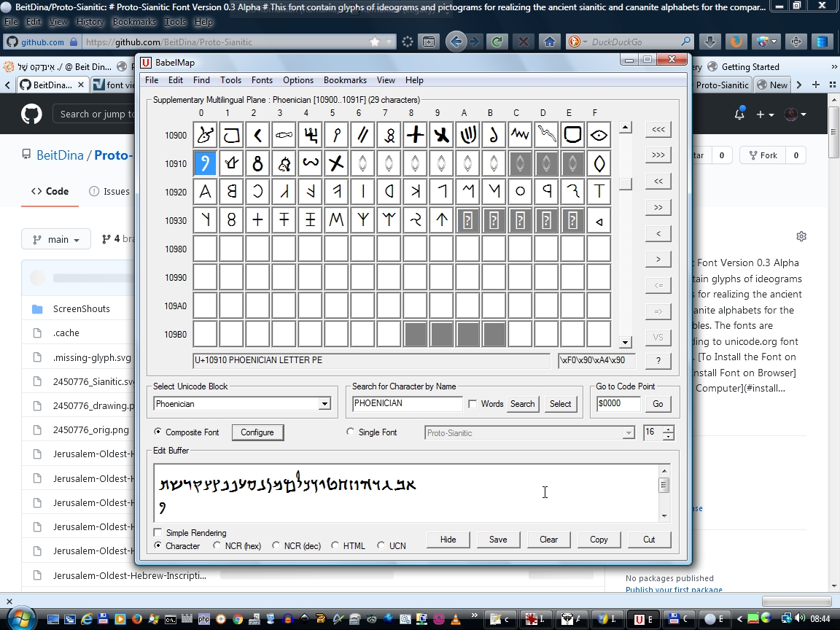Click the green Reload icon in browser toolbar
The width and height of the screenshot is (840, 630).
[497, 42]
